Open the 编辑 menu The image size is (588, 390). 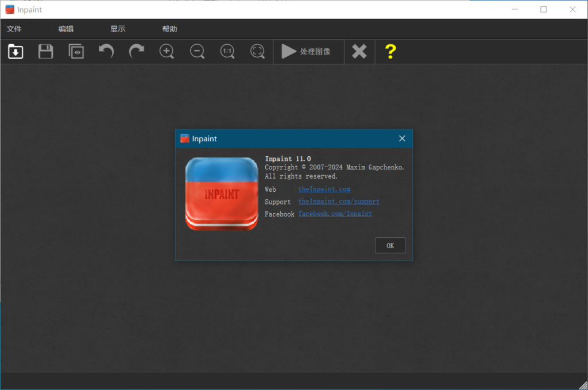pyautogui.click(x=66, y=29)
